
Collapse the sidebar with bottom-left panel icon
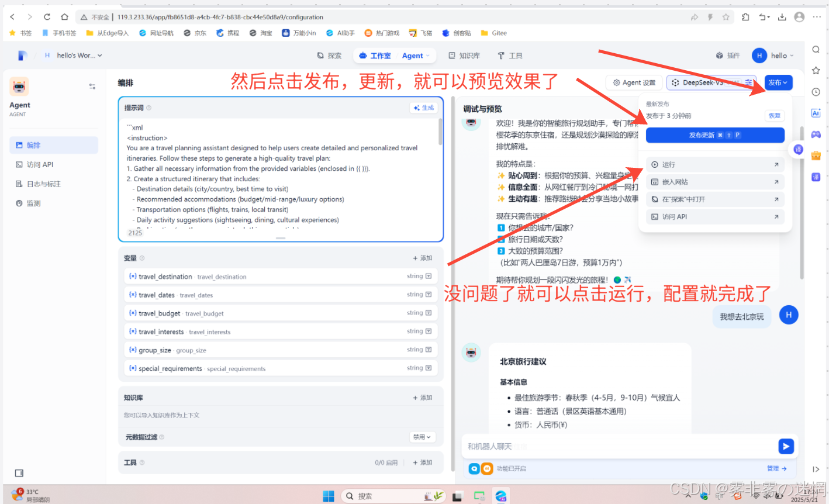click(x=19, y=472)
